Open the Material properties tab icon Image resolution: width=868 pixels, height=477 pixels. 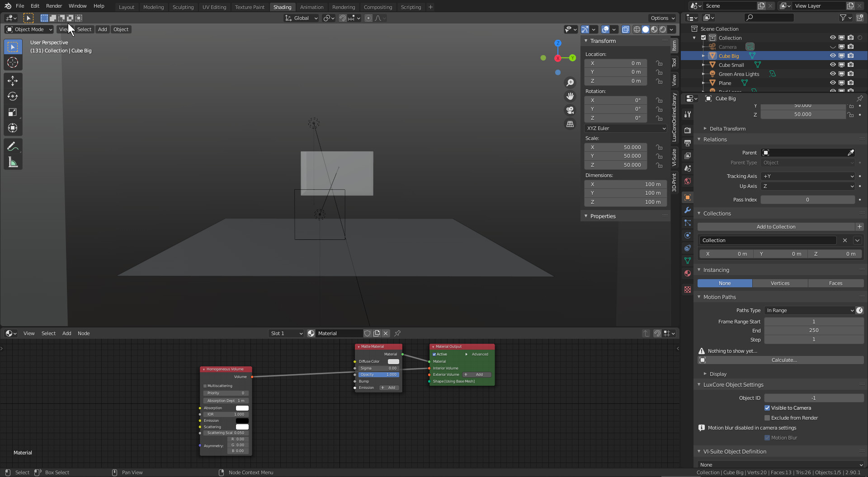(688, 273)
